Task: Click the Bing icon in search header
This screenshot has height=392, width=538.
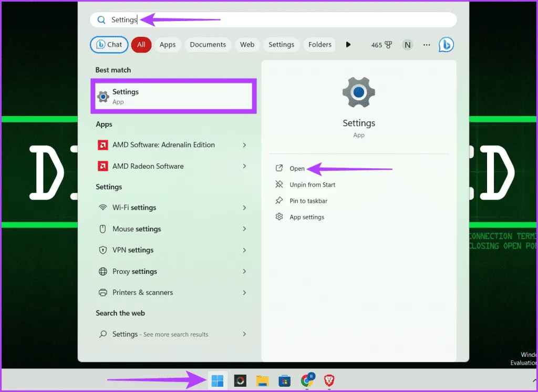Action: point(446,45)
